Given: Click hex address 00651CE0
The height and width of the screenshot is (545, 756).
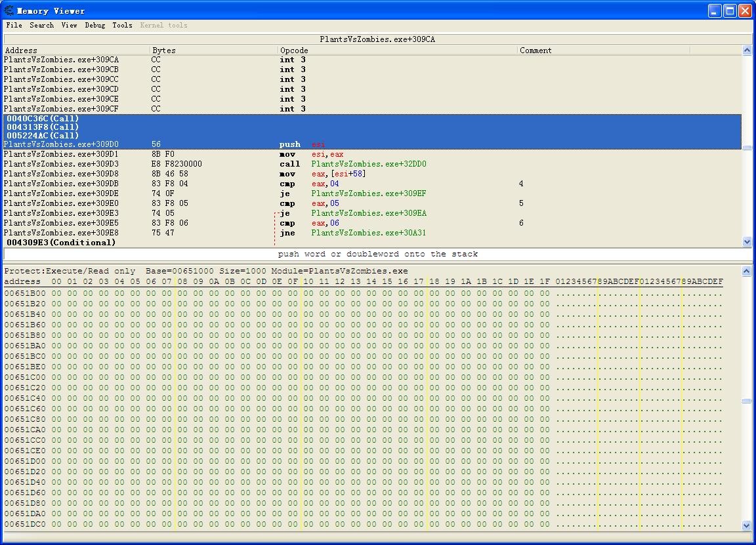Looking at the screenshot, I should [25, 451].
